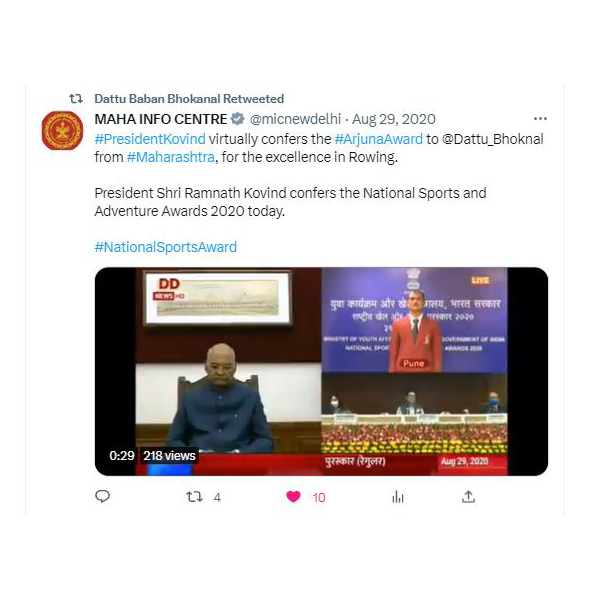Open the three-dot more options menu
The height and width of the screenshot is (600, 600).
click(540, 119)
